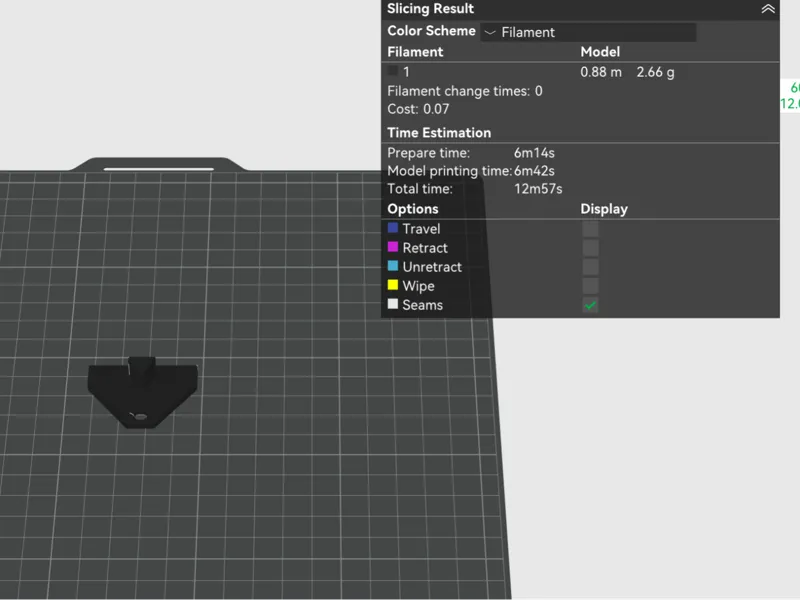Click the Model printing time 6m42s value

534,171
